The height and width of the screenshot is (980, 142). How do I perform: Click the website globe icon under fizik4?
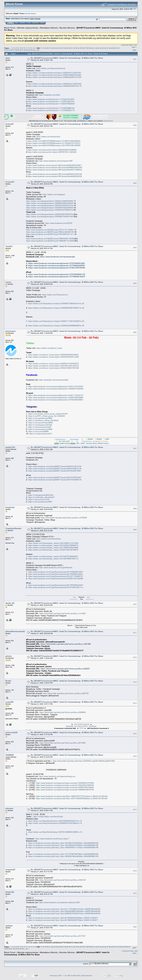point(10,75)
